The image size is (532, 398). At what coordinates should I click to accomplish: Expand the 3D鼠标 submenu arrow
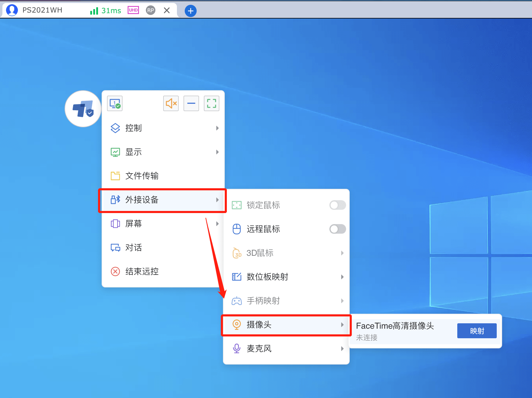coord(342,253)
